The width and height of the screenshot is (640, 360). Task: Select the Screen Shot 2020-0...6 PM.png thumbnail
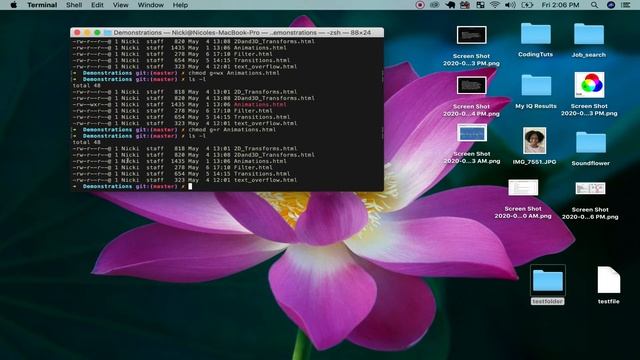590,188
